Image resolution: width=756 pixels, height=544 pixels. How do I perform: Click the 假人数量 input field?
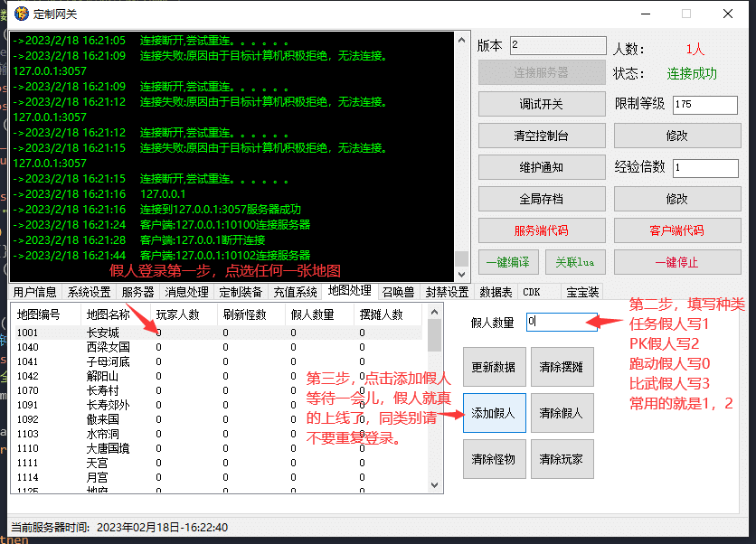point(561,322)
